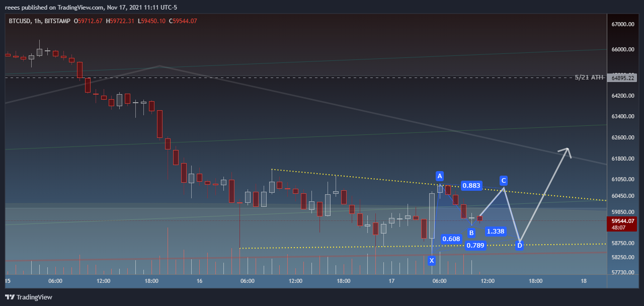
Task: Click the 60450.00 price axis label
Action: coord(623,196)
